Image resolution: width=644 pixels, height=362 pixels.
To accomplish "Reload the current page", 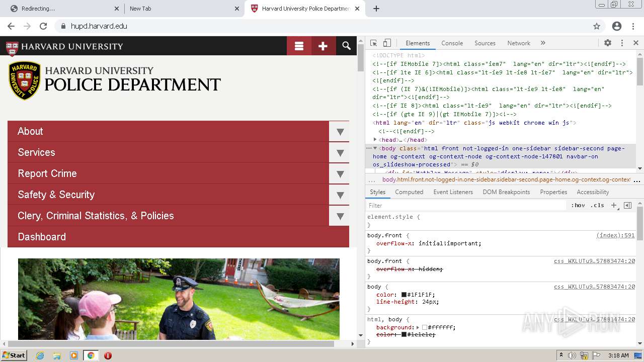I will (43, 26).
